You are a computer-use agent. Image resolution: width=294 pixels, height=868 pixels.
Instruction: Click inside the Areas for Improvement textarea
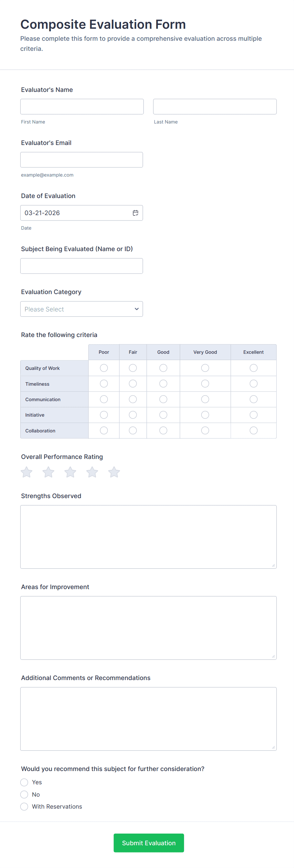(148, 627)
